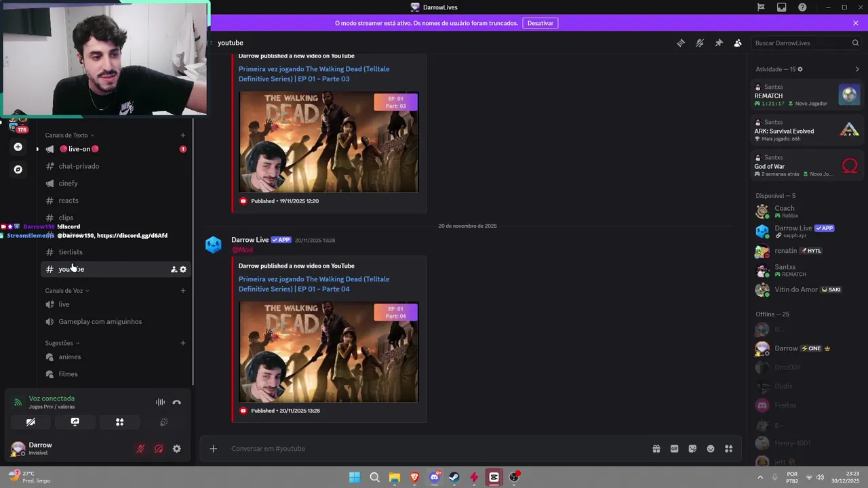Collapse Canais de Voz category
868x488 pixels.
click(66, 291)
